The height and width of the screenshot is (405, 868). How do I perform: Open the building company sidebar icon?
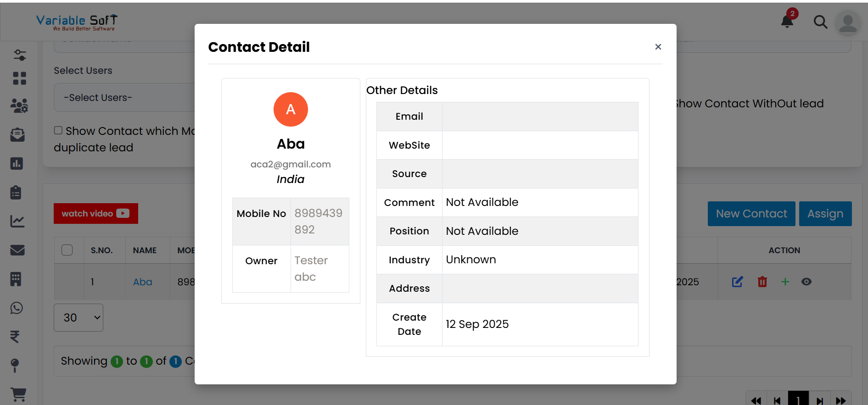point(16,279)
